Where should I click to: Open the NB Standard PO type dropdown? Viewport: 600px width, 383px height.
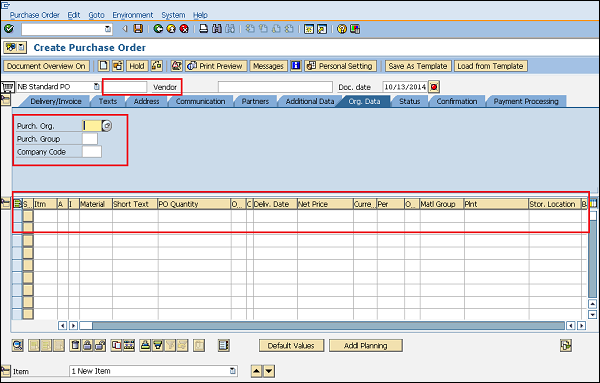(96, 87)
